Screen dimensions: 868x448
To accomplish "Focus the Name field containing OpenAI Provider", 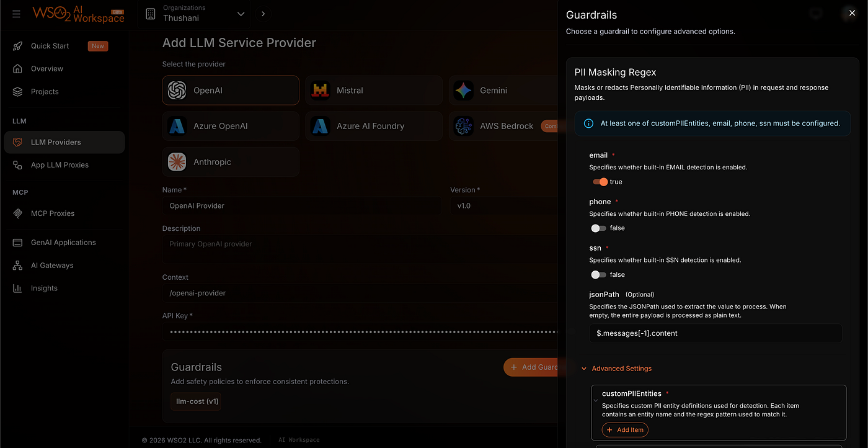I will tap(302, 206).
